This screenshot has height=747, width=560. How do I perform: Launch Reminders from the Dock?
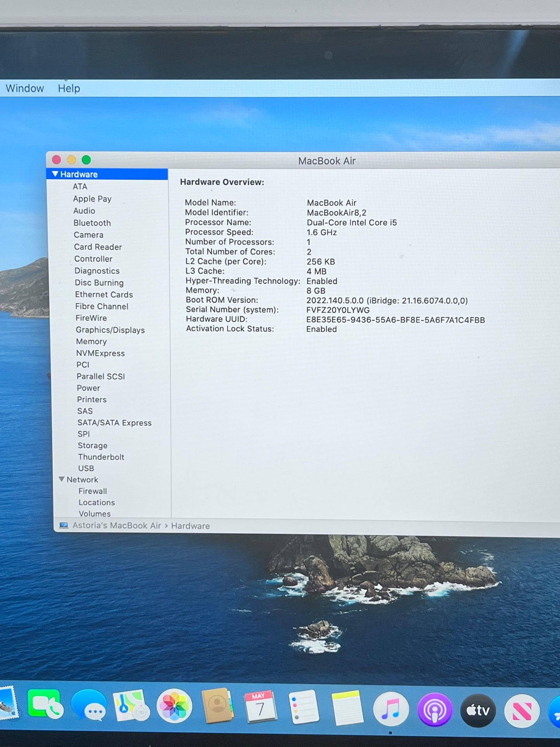point(303,707)
